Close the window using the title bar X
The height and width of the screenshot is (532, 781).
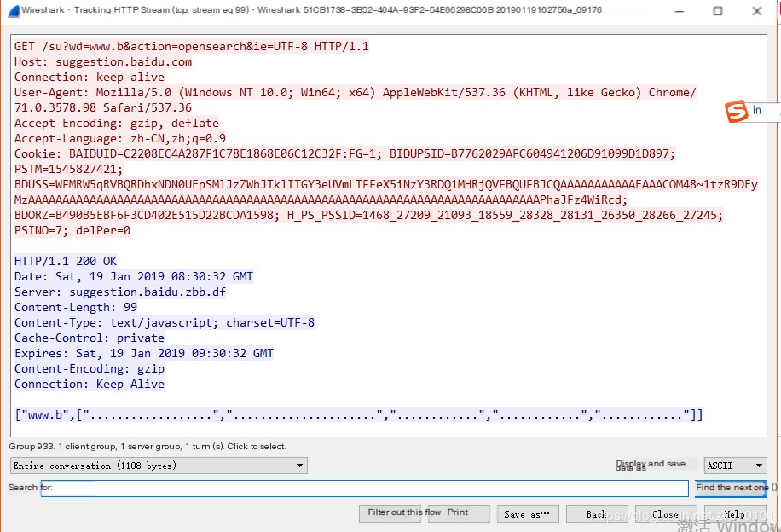[756, 11]
